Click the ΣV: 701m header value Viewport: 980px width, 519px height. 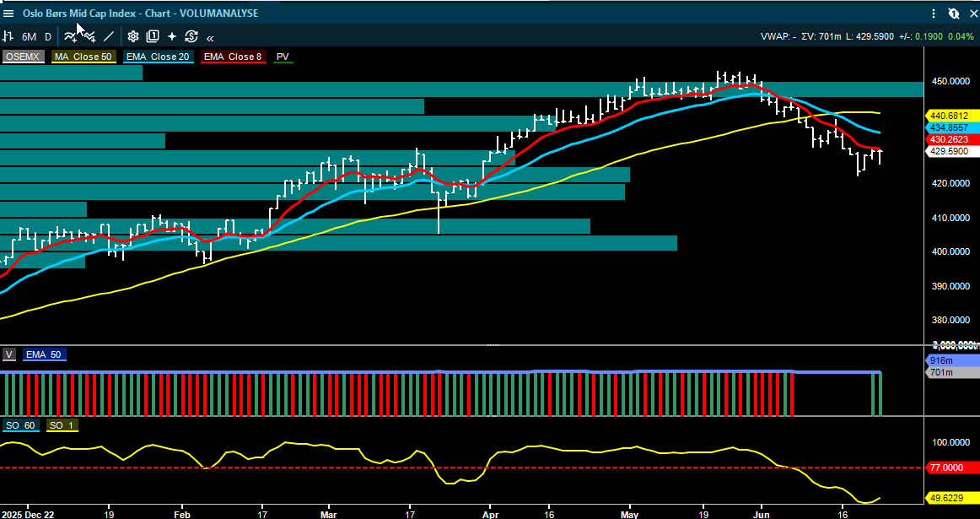click(821, 36)
